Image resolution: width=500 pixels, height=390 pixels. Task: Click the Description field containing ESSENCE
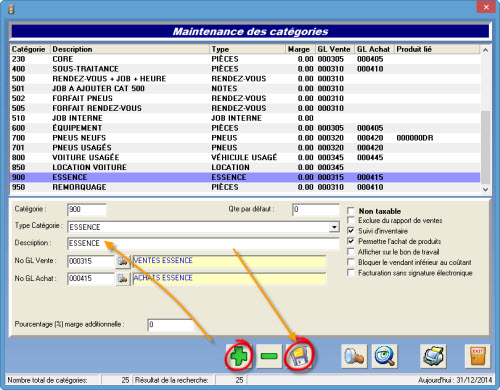click(x=203, y=244)
